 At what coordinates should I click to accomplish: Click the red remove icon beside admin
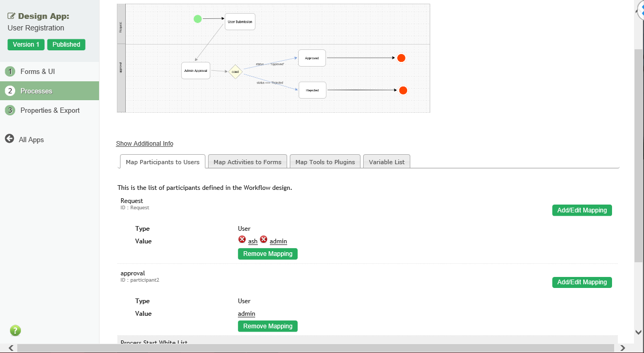[264, 240]
